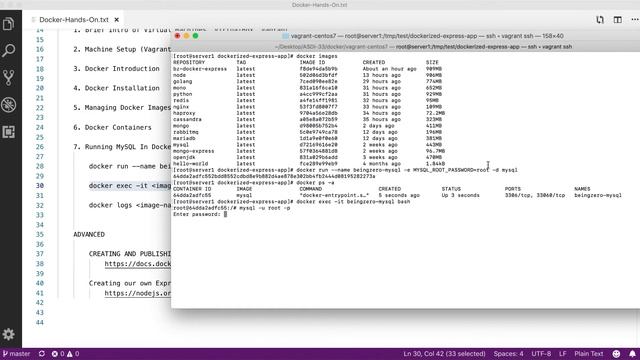
Task: Open the docs.docker link on line 38
Action: click(138, 264)
